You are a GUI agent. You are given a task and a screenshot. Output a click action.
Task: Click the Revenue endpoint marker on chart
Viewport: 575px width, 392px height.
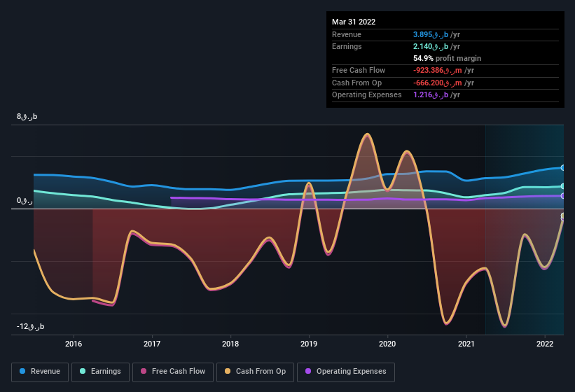563,168
